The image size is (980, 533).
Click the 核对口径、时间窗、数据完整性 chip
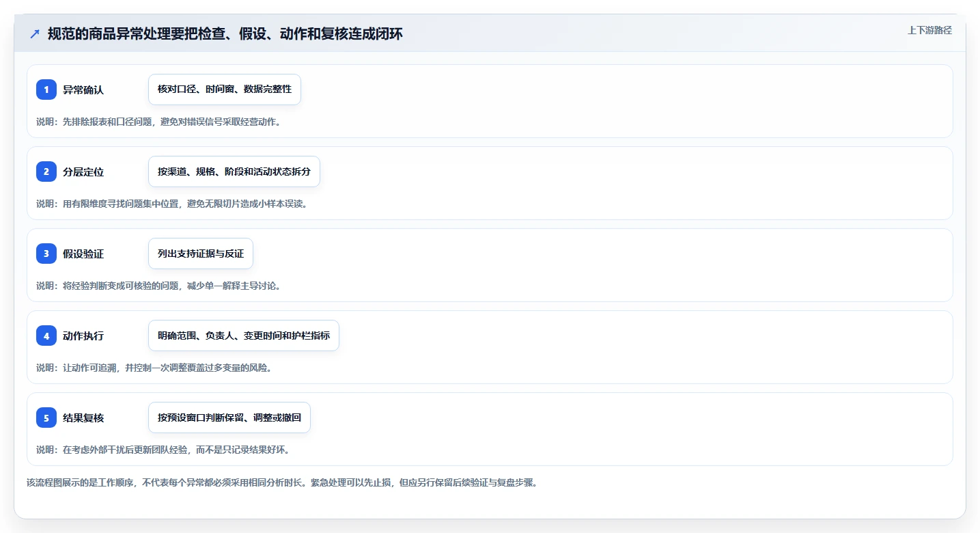(x=225, y=90)
